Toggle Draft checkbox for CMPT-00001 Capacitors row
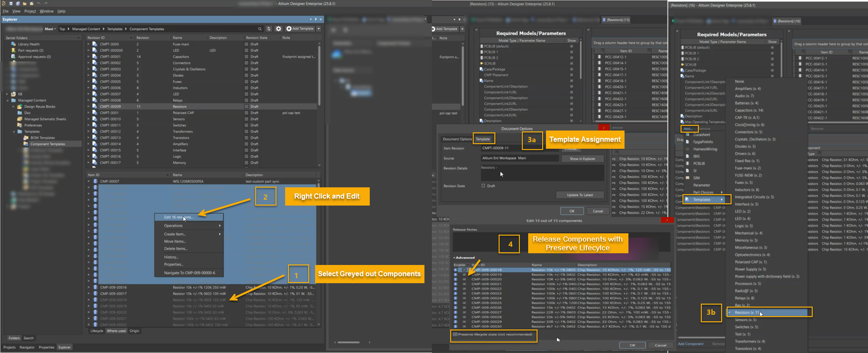The width and height of the screenshot is (868, 353). [247, 56]
